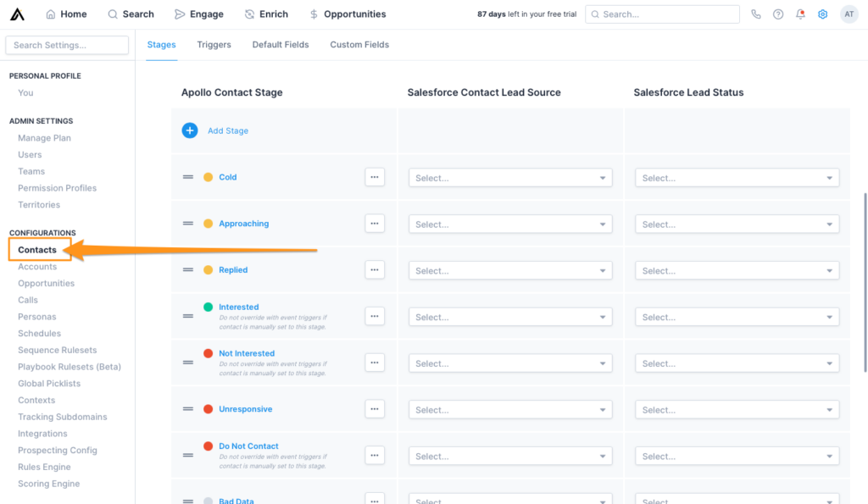This screenshot has height=504, width=868.
Task: Open Lead Source dropdown for Unresponsive stage
Action: [510, 410]
